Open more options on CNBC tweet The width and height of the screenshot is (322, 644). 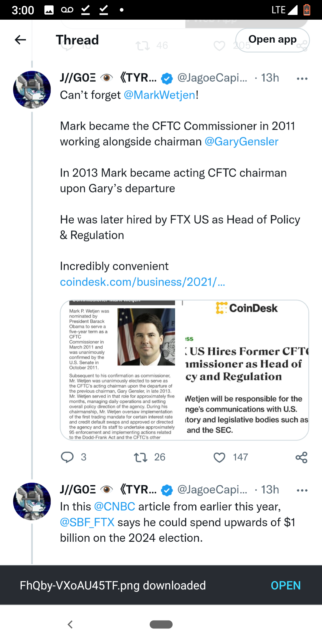[302, 490]
